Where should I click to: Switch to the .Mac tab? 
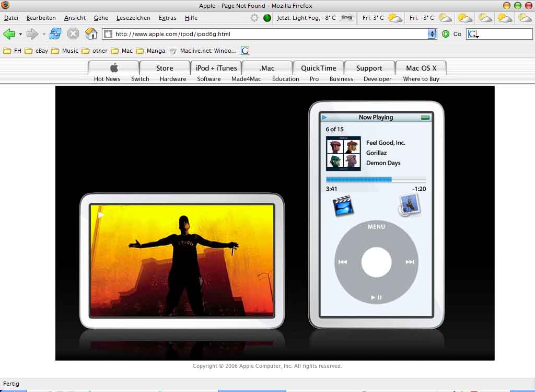pyautogui.click(x=267, y=68)
